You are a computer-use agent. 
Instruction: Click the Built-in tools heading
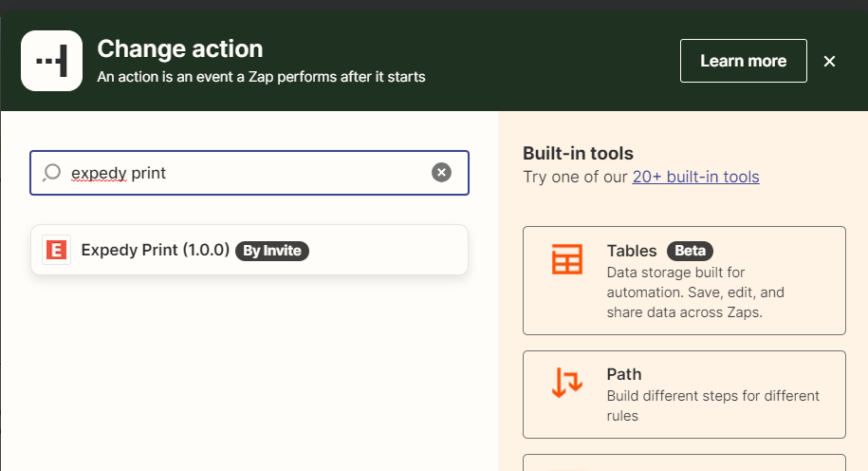coord(578,153)
